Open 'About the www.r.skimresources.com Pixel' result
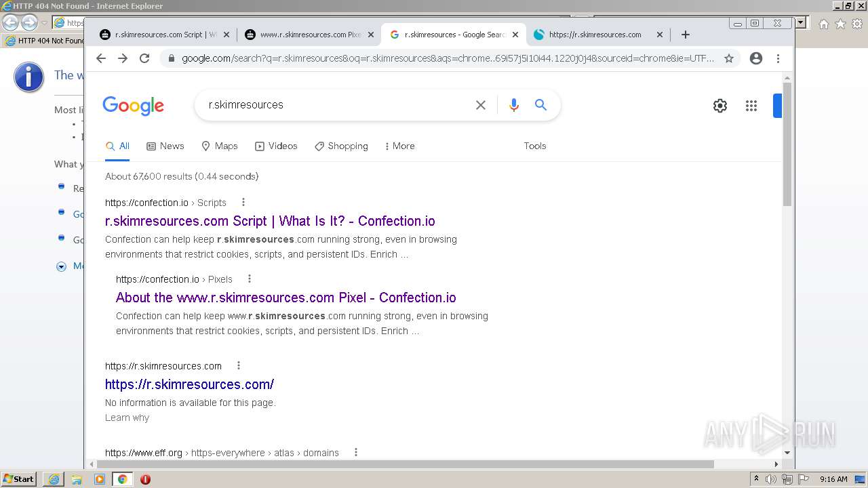Image resolution: width=868 pixels, height=488 pixels. click(x=285, y=298)
